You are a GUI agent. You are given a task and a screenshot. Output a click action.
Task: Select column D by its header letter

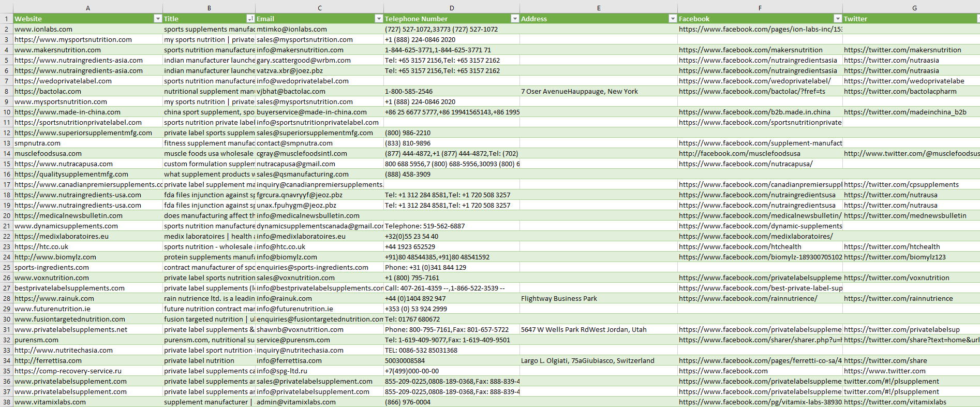(x=452, y=8)
